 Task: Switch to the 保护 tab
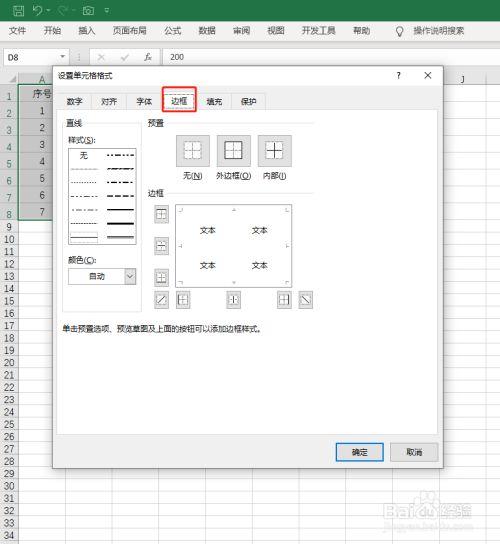(x=248, y=102)
